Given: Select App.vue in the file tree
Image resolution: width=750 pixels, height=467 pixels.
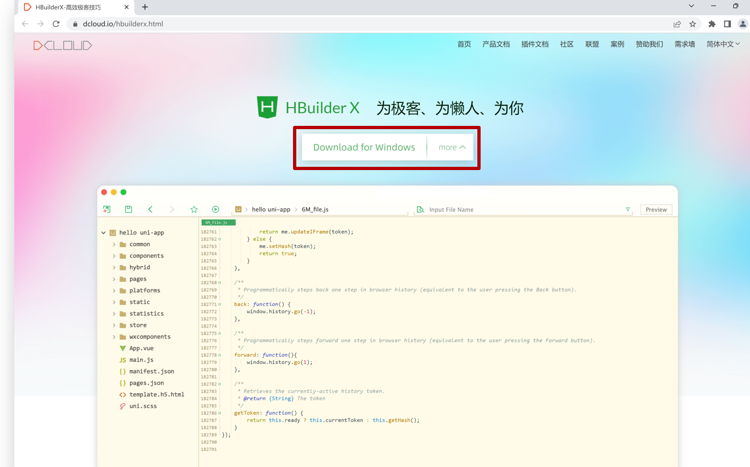Looking at the screenshot, I should click(x=141, y=348).
